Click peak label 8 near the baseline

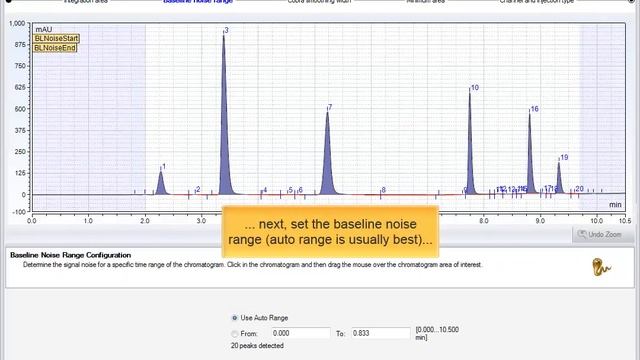[x=383, y=190]
